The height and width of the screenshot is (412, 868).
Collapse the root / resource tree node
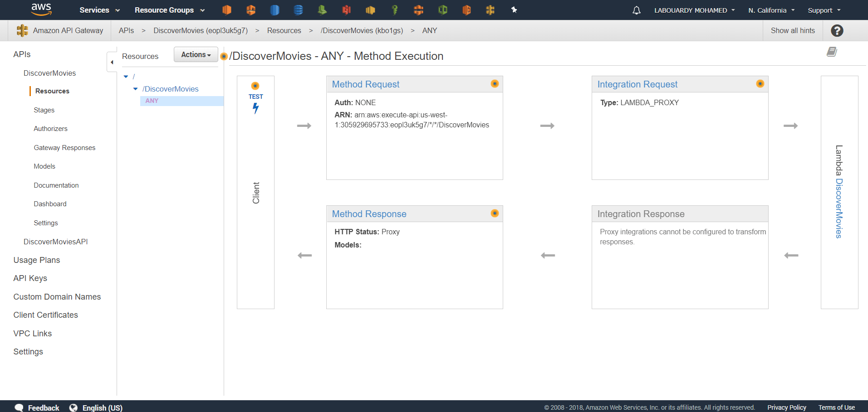click(126, 77)
